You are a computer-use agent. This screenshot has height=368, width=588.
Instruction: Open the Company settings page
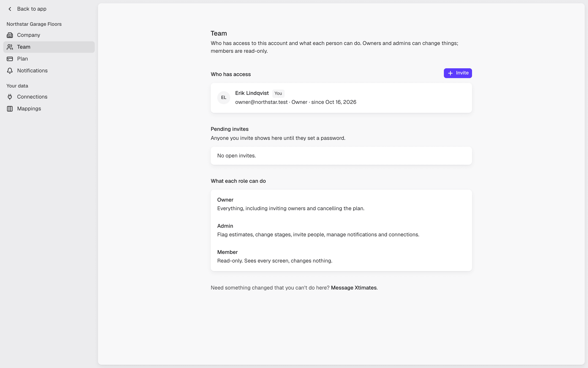click(49, 35)
